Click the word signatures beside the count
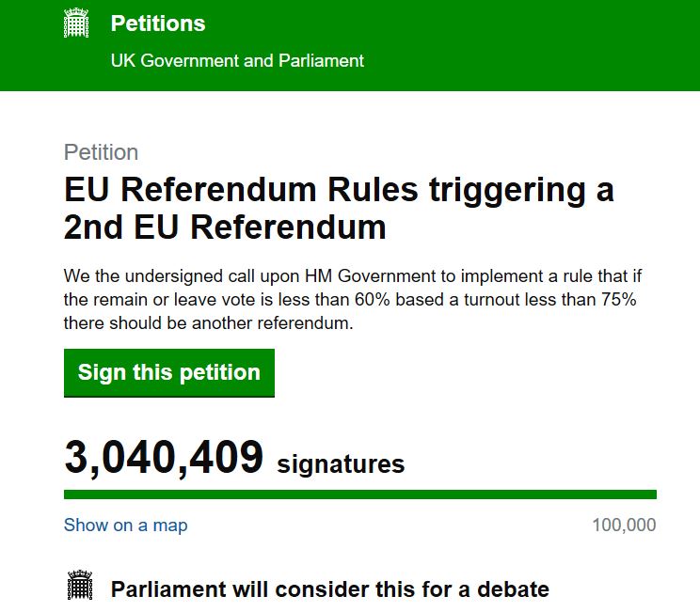The width and height of the screenshot is (700, 612). [x=341, y=464]
